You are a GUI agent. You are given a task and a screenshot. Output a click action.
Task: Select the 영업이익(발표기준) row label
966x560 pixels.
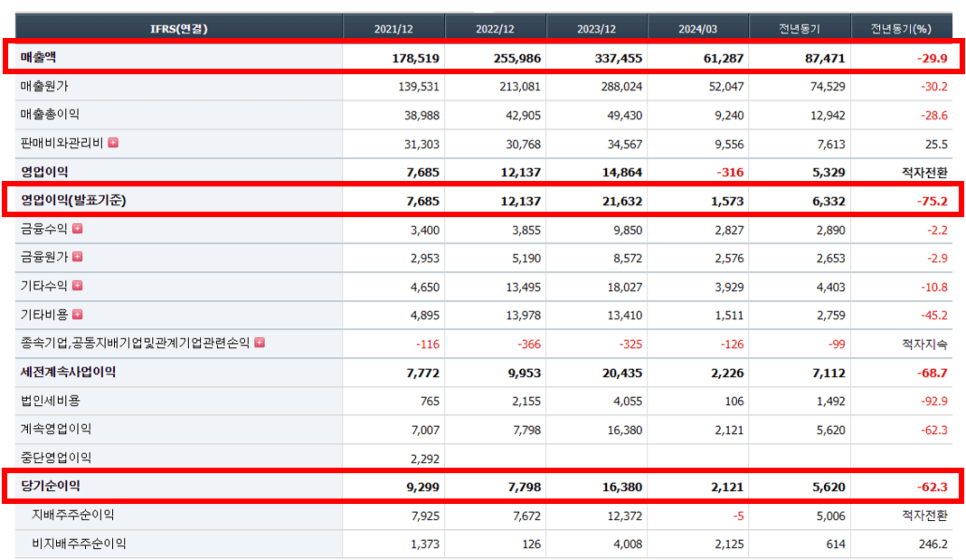[x=73, y=200]
